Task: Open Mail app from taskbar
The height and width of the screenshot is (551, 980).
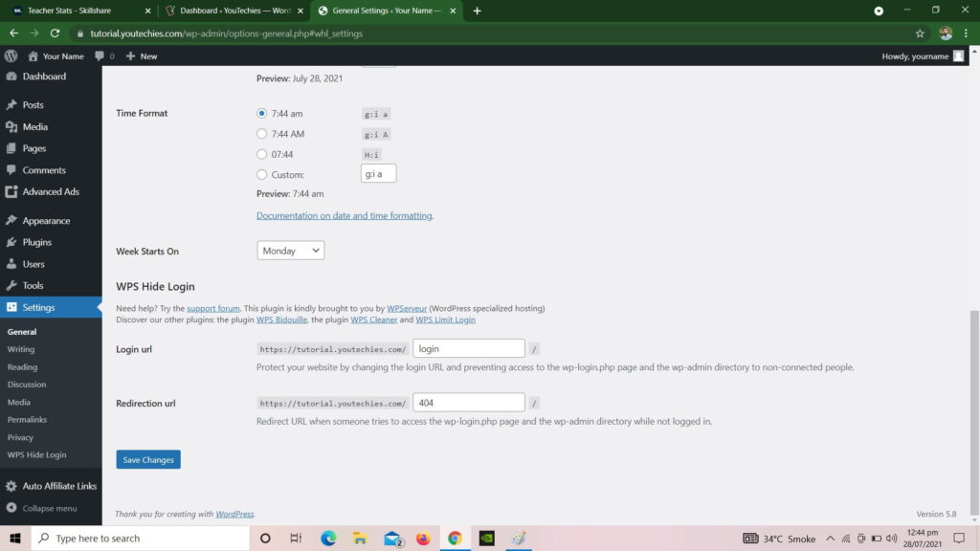Action: click(392, 538)
